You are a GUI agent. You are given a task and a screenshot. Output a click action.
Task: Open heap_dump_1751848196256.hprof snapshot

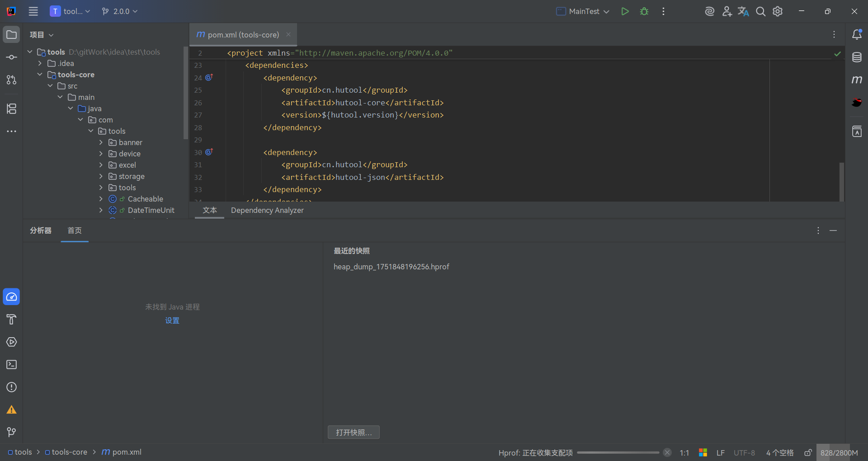392,267
